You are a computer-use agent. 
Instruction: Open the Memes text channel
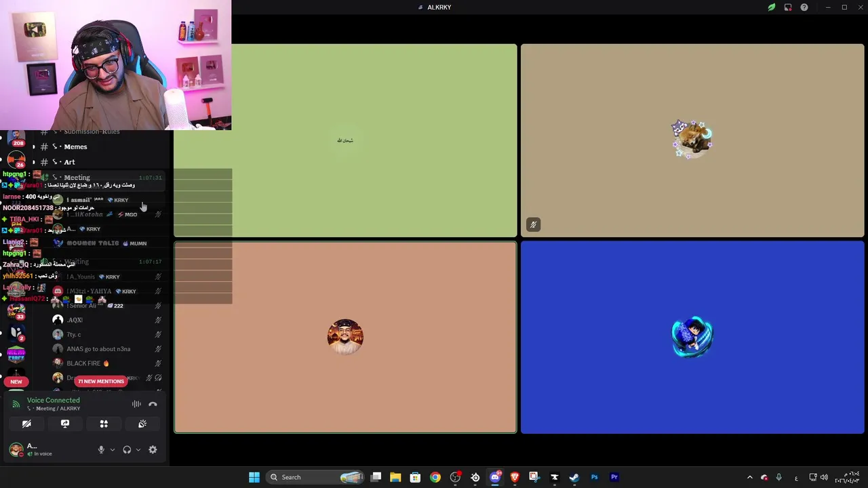coord(75,146)
